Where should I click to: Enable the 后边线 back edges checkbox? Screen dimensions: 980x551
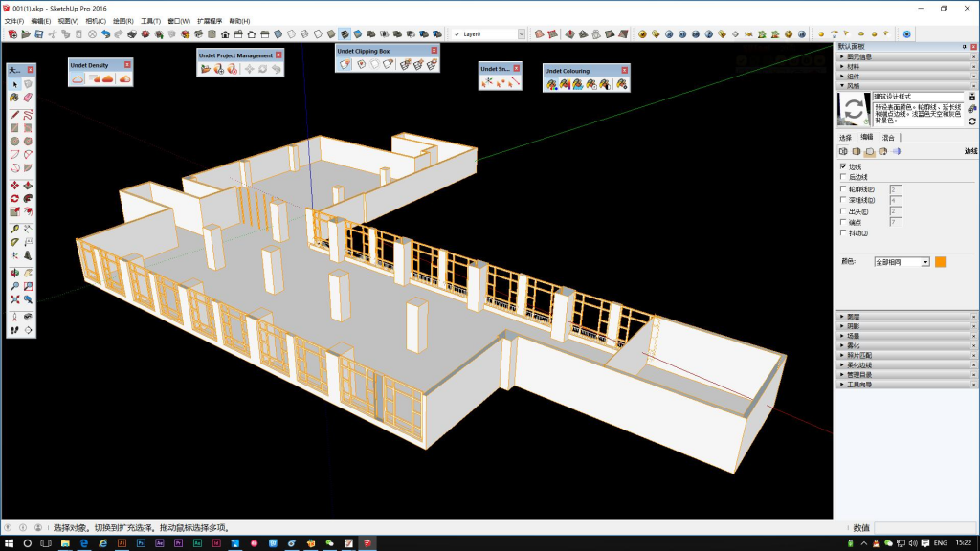coord(843,177)
